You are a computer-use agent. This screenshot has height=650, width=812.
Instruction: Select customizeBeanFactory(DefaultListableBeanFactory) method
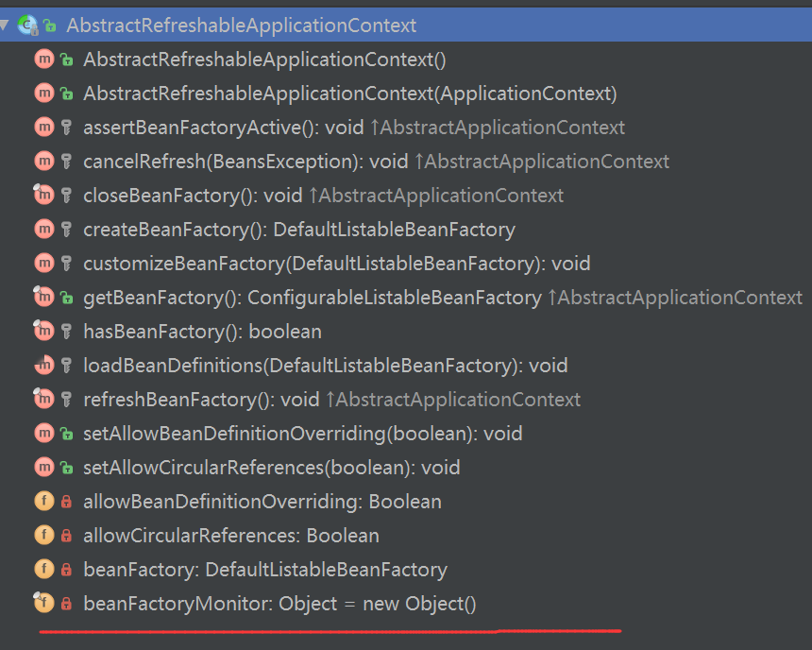click(335, 264)
